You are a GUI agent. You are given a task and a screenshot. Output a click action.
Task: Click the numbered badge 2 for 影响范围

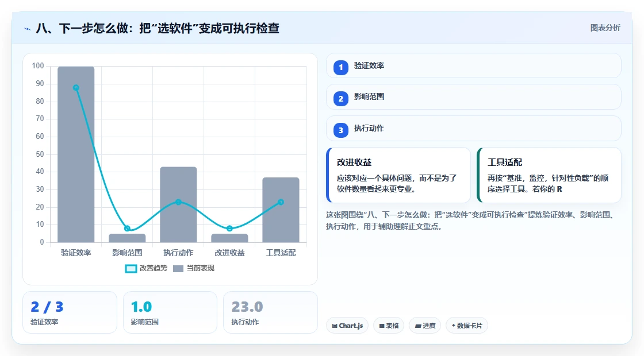[x=340, y=98]
